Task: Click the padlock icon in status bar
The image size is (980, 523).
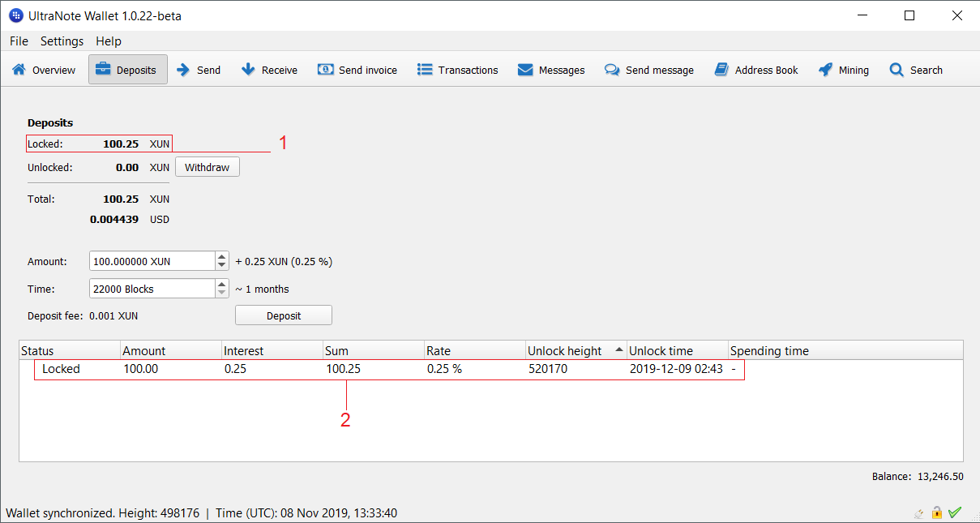Action: tap(937, 512)
